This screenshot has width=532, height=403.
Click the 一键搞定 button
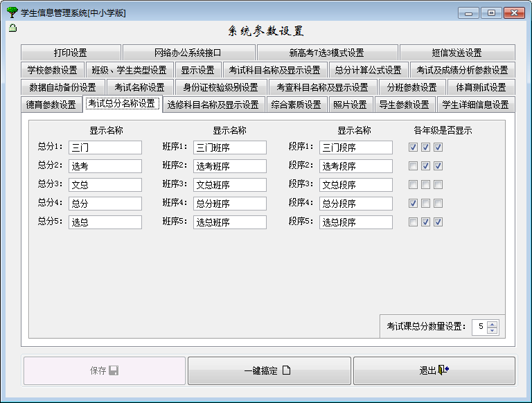point(269,370)
